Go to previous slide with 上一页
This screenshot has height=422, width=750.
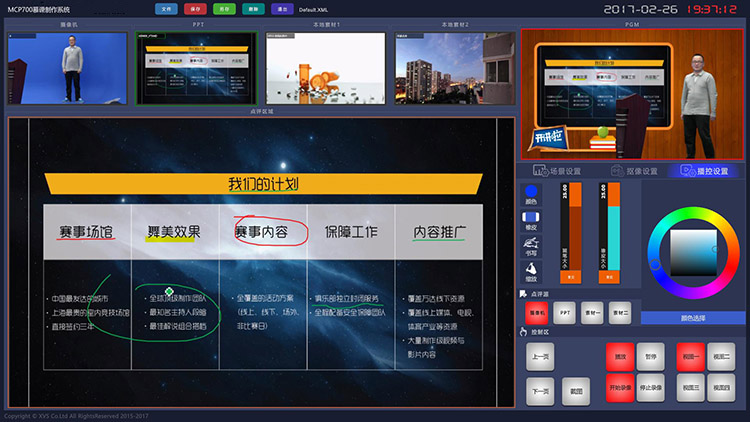coord(540,356)
